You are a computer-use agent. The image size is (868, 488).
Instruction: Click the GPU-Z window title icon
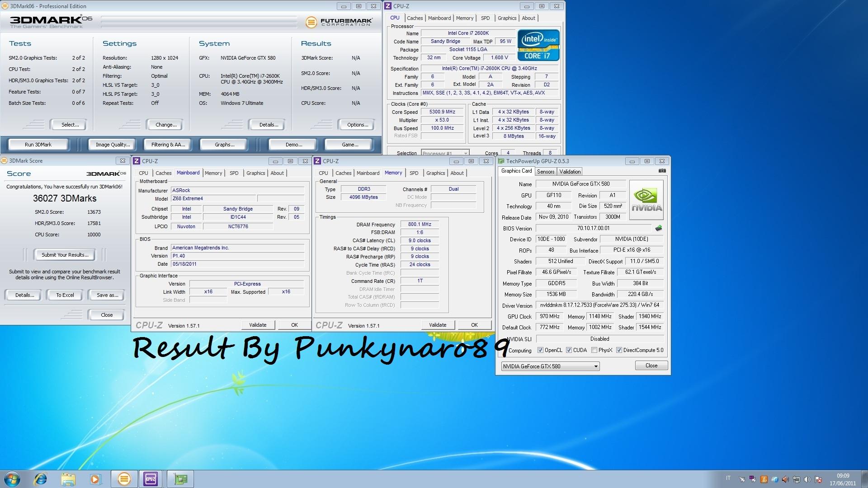click(501, 161)
